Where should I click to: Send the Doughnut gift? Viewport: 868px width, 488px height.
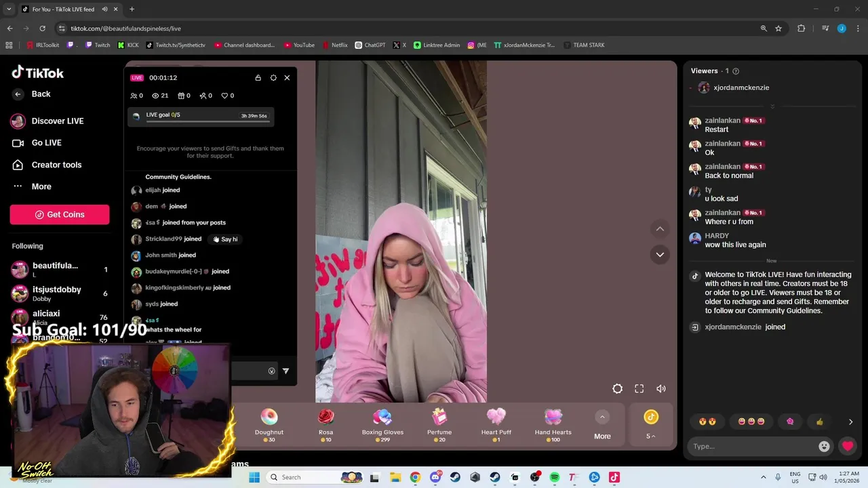(x=269, y=426)
